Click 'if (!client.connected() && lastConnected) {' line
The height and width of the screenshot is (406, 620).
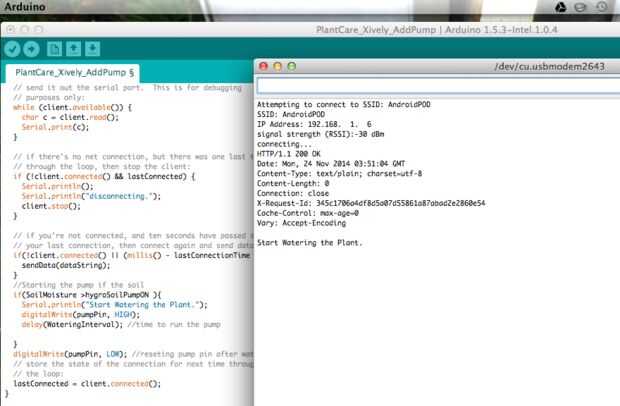(104, 176)
